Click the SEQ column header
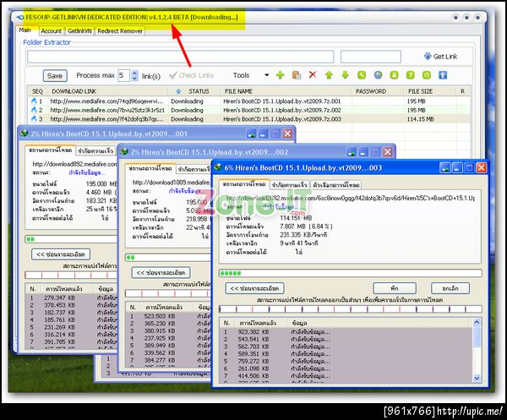Viewport: 507px width, 420px height. tap(37, 91)
